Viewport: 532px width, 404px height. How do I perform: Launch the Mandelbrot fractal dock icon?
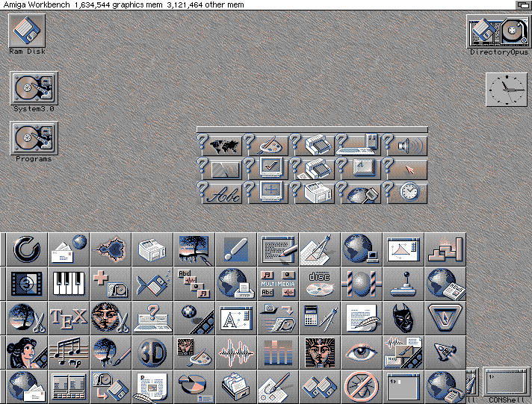(111, 249)
